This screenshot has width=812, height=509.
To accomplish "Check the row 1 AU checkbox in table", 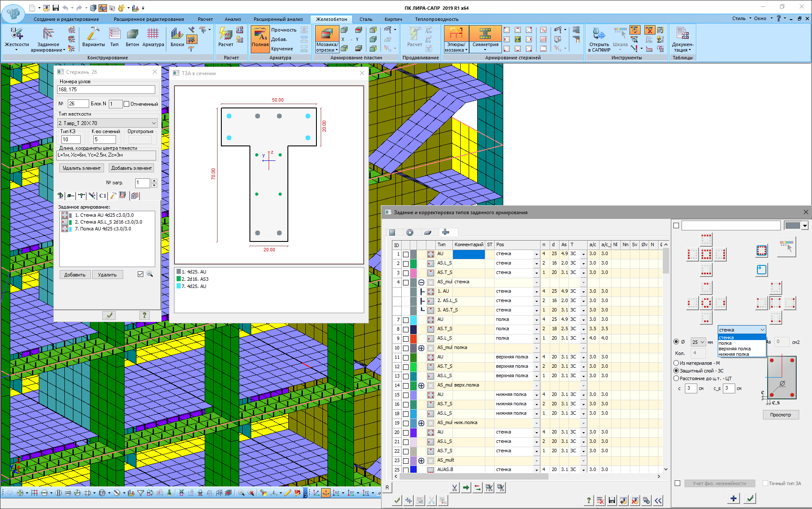I will pos(406,253).
